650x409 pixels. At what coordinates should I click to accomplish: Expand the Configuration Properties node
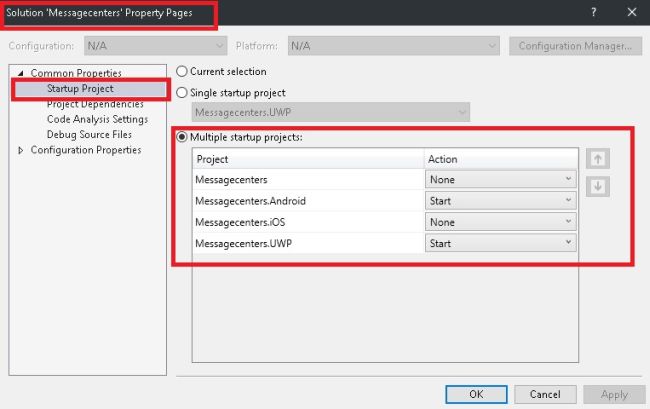pos(22,150)
